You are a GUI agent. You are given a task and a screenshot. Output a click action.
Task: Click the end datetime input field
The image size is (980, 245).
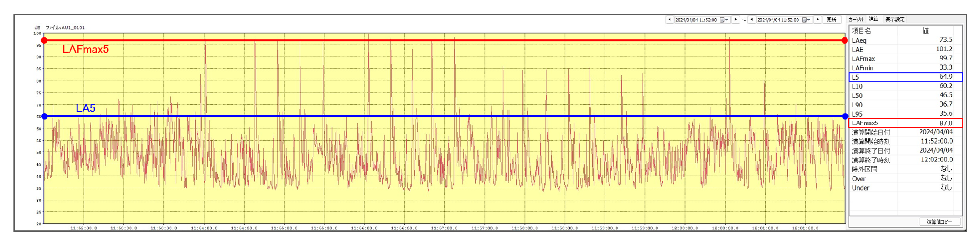pos(778,20)
